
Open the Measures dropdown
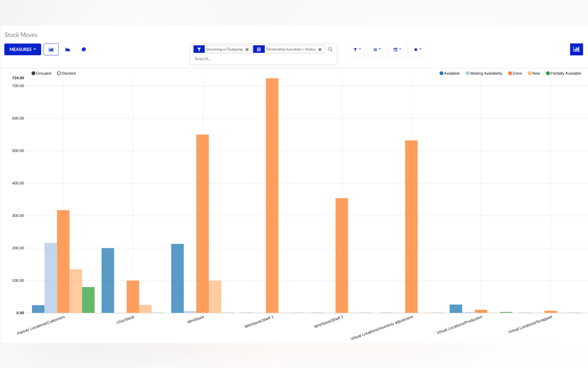pos(23,49)
